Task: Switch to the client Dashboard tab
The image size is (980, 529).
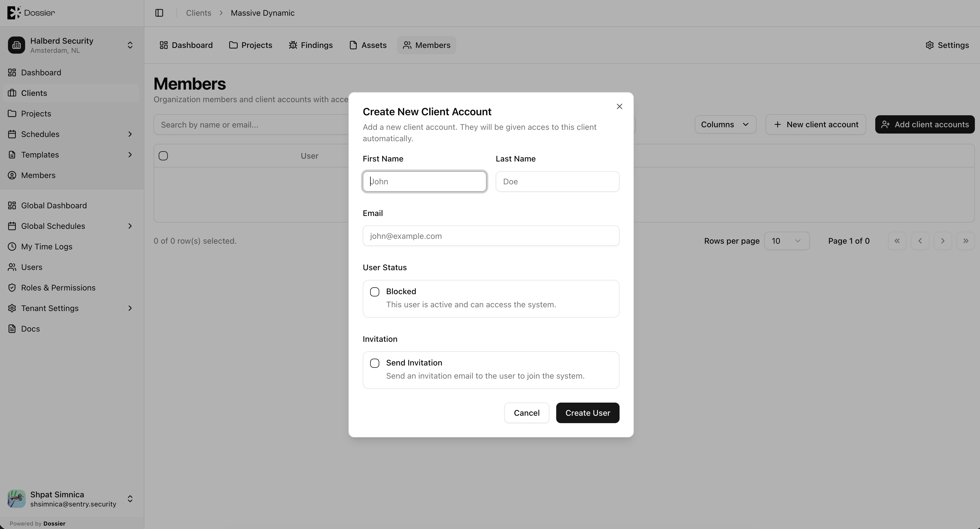Action: point(186,45)
